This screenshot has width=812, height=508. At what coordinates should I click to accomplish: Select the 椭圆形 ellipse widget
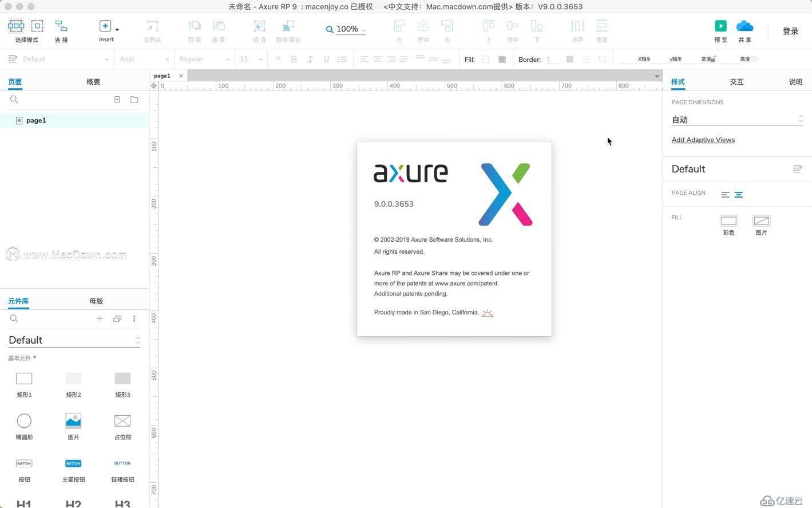click(x=24, y=427)
